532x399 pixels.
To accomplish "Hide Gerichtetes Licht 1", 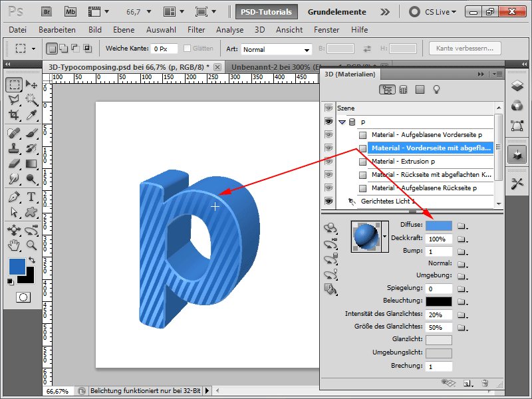I will [328, 201].
